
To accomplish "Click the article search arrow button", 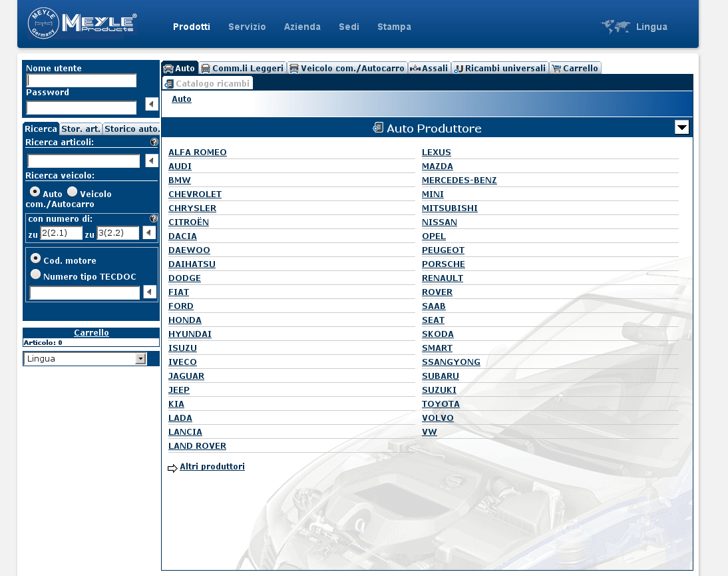I will point(151,160).
